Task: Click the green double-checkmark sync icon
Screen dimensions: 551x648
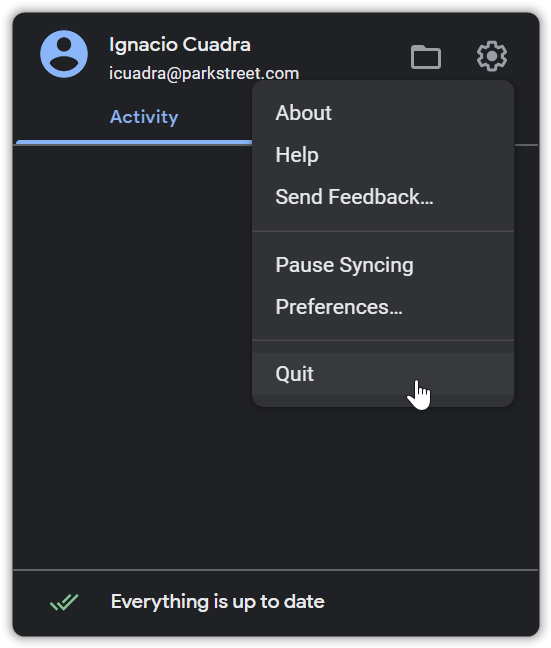Action: coord(64,602)
